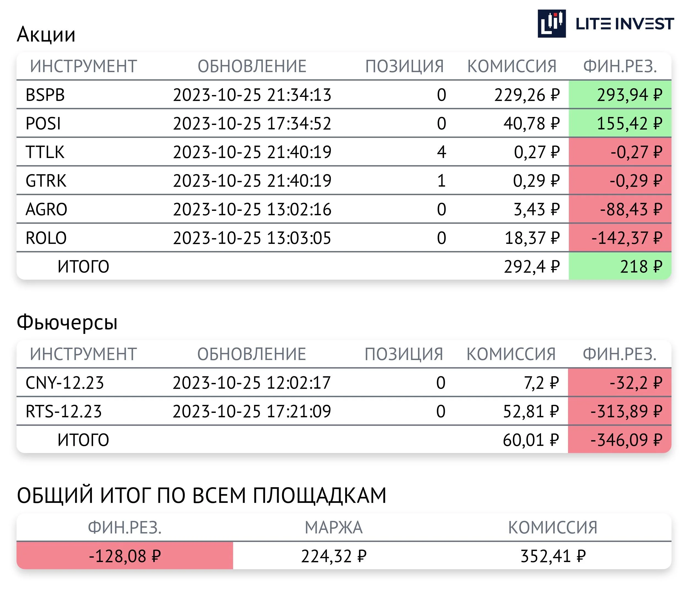This screenshot has width=688, height=616.
Task: Click ROLO commission value 18,37 ₽
Action: (532, 238)
